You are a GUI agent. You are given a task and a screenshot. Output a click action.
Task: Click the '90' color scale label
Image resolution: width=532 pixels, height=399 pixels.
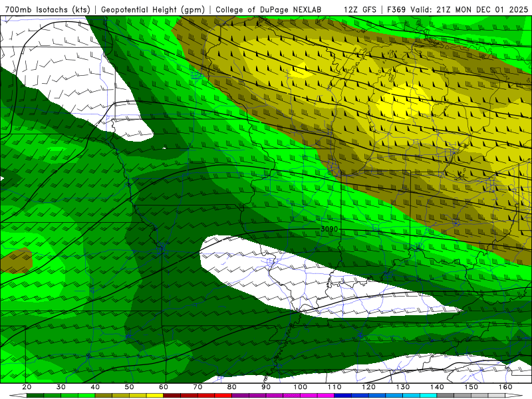point(266,387)
